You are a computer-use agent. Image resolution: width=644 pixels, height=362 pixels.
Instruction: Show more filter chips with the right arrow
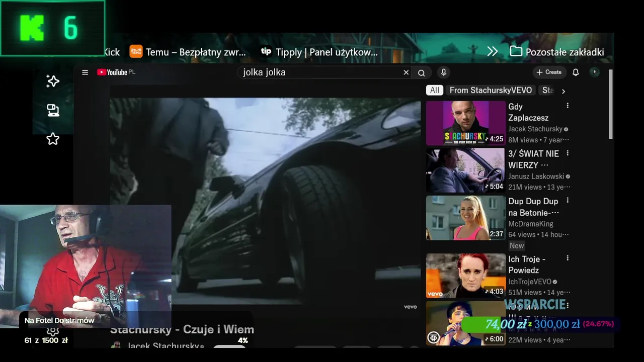pos(563,91)
